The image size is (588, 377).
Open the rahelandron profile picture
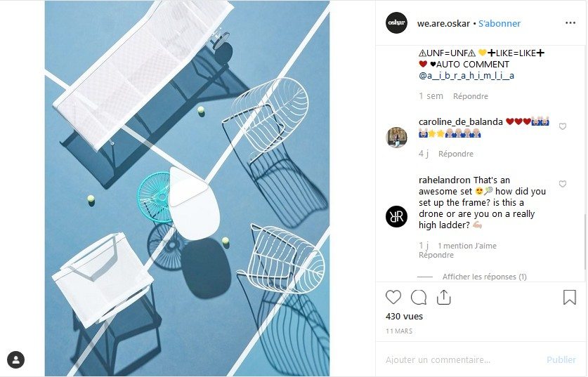tap(396, 216)
